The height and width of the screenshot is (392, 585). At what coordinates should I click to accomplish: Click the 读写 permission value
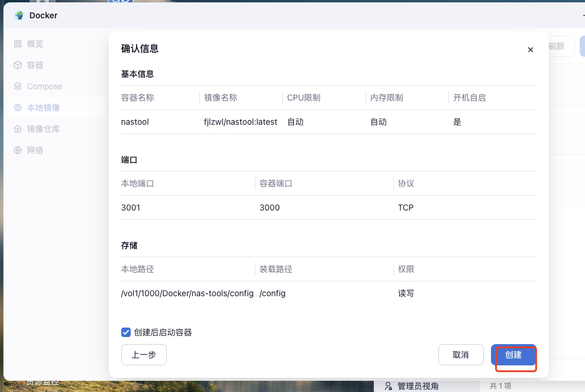click(x=406, y=293)
